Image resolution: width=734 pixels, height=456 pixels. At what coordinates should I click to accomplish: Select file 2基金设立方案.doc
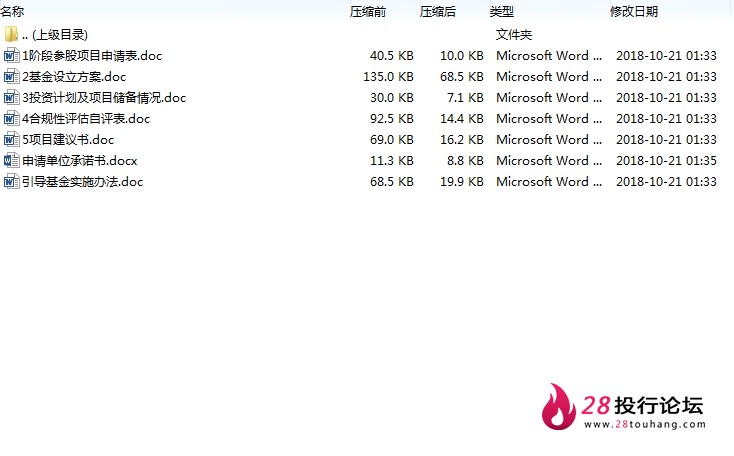point(74,77)
